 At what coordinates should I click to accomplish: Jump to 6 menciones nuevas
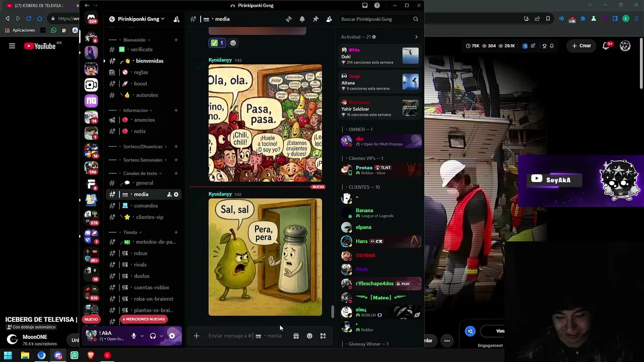click(x=144, y=319)
